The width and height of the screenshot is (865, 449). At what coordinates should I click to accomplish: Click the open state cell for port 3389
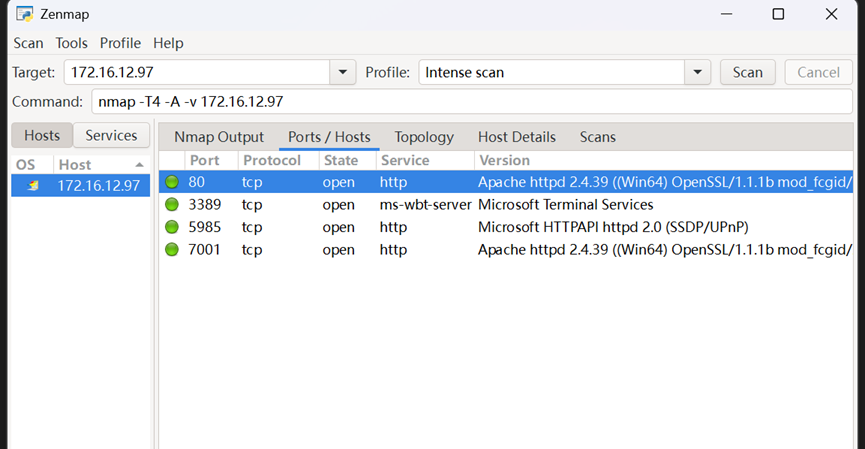339,205
